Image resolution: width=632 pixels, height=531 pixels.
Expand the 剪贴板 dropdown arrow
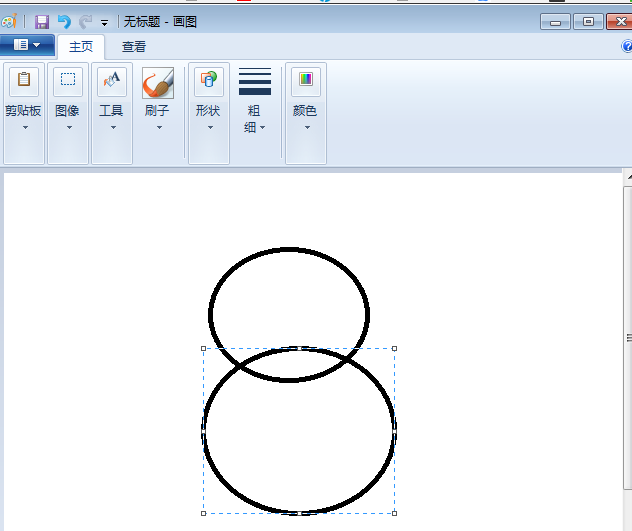click(x=25, y=127)
